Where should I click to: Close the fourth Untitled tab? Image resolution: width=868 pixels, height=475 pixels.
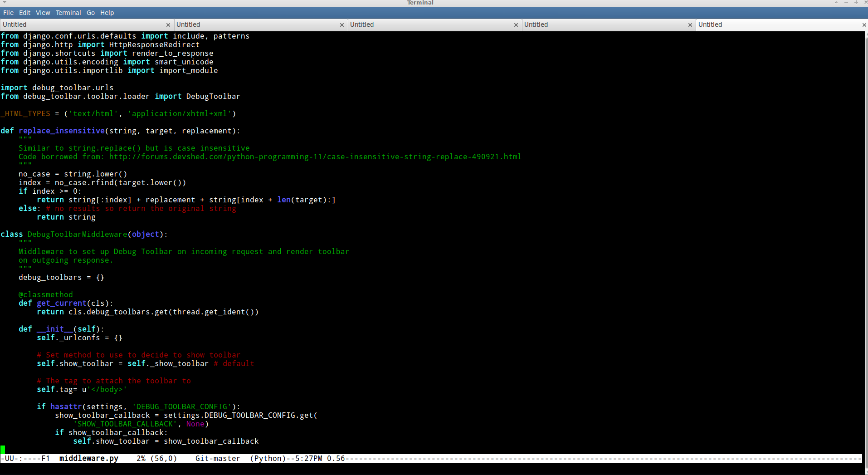coord(690,25)
